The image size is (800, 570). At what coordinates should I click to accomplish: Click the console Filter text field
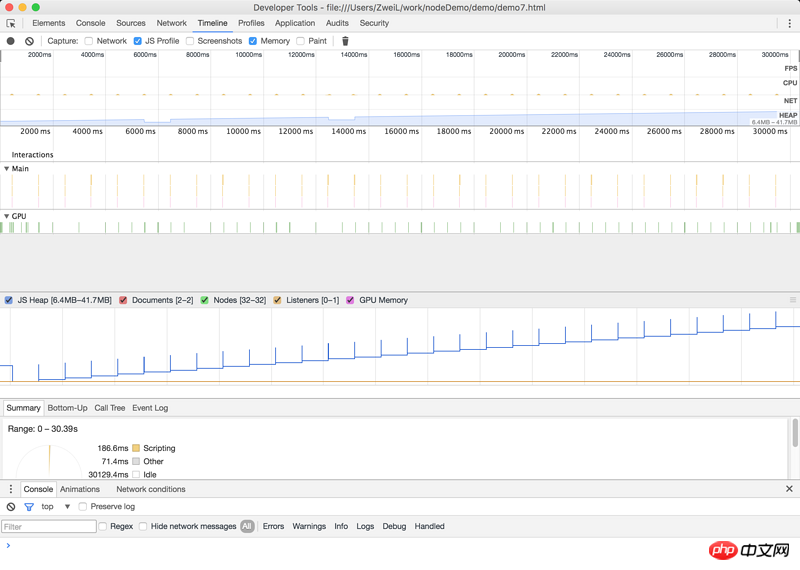(x=49, y=526)
